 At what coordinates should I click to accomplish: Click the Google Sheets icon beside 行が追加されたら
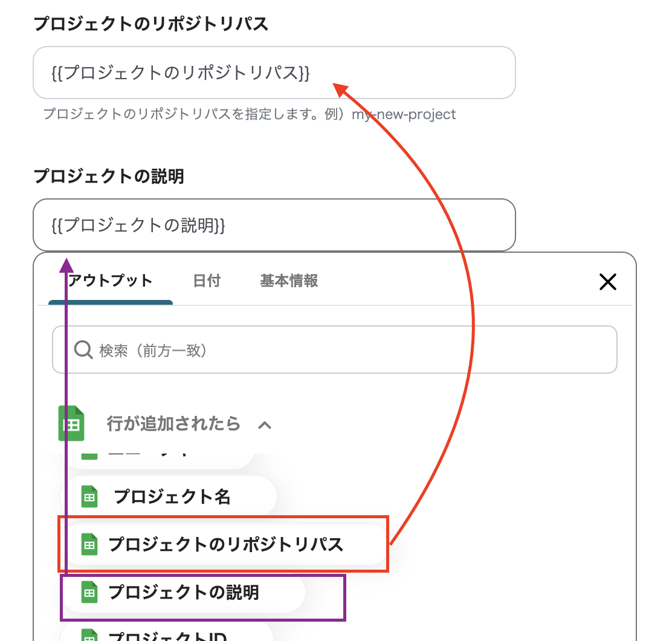[71, 423]
